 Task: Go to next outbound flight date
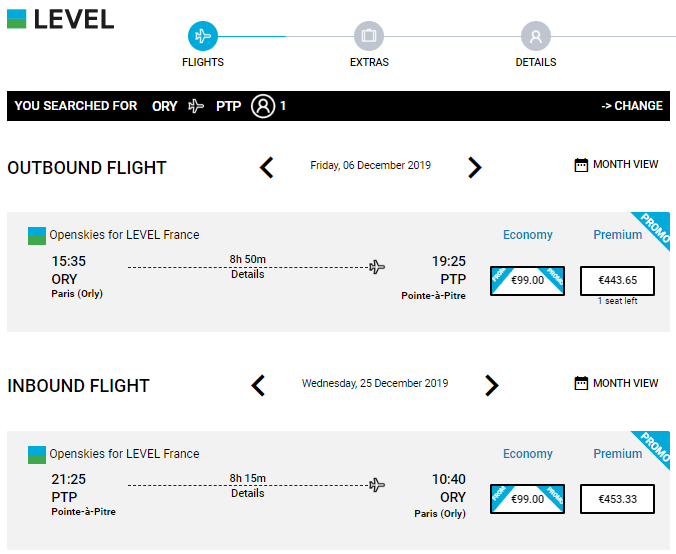pos(475,167)
